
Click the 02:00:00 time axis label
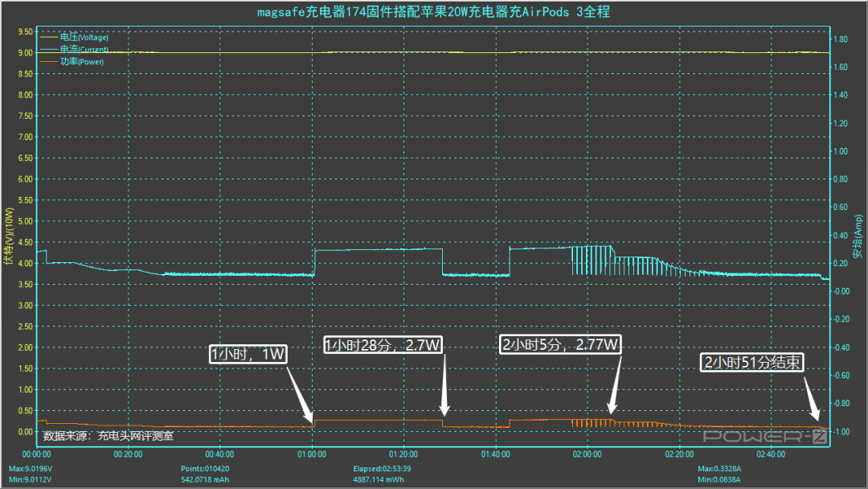(588, 454)
